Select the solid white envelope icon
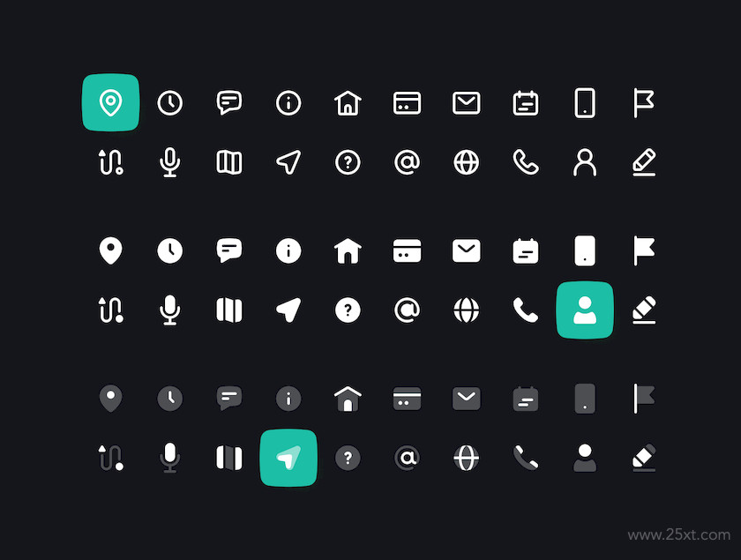The image size is (741, 560). tap(467, 251)
